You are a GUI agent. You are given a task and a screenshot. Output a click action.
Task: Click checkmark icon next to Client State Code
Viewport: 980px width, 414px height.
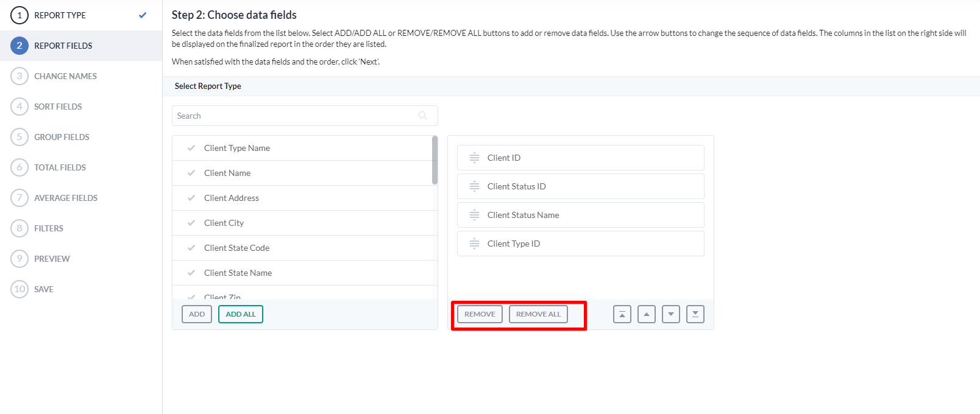pyautogui.click(x=191, y=248)
